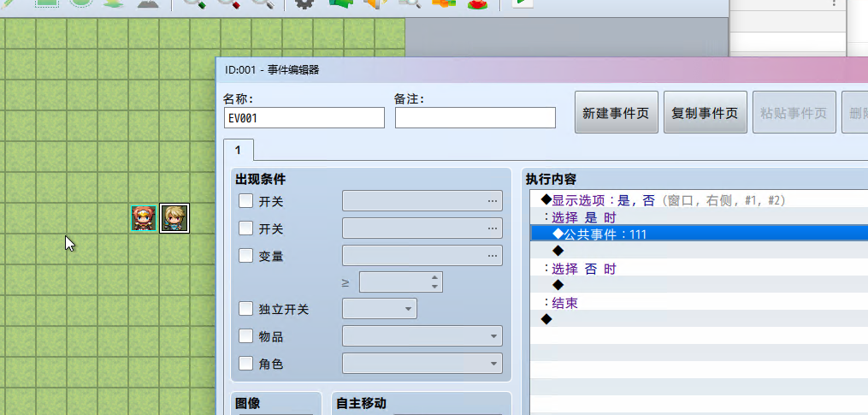This screenshot has width=868, height=415.
Task: Select the 选择 是 时 row
Action: coord(699,216)
